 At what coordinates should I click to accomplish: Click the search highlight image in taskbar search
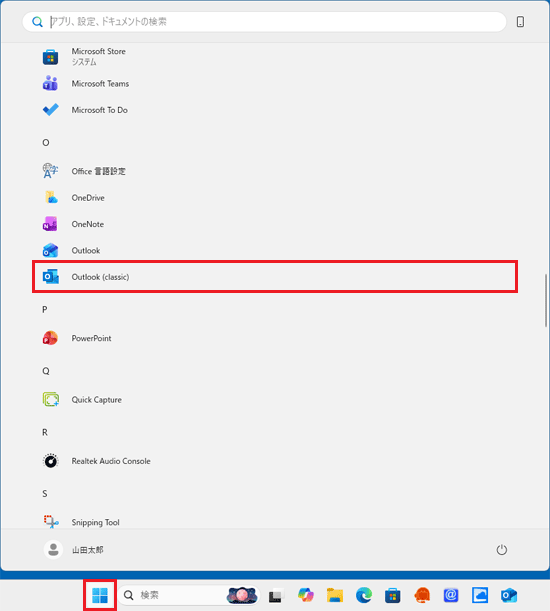pyautogui.click(x=242, y=595)
